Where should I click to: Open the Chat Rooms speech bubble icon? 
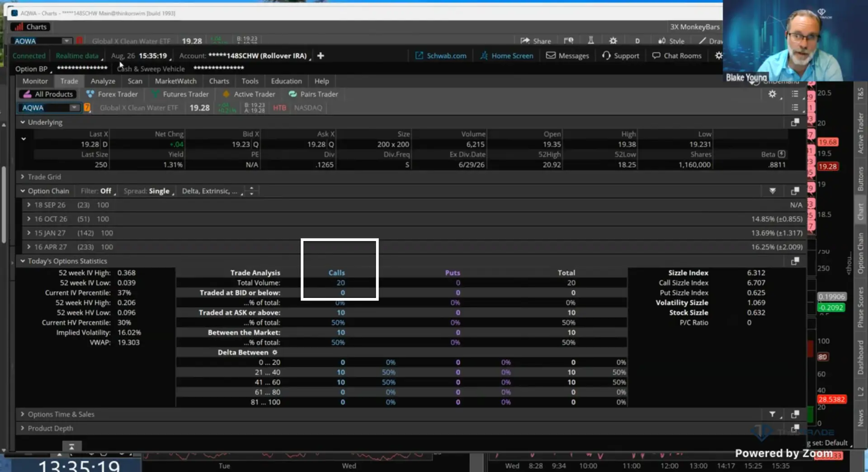coord(656,56)
